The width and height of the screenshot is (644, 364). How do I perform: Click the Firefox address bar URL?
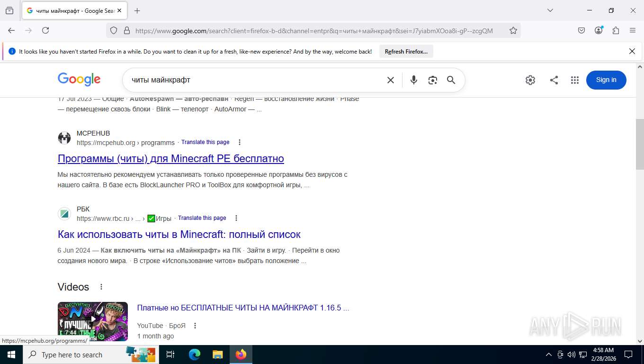(314, 31)
